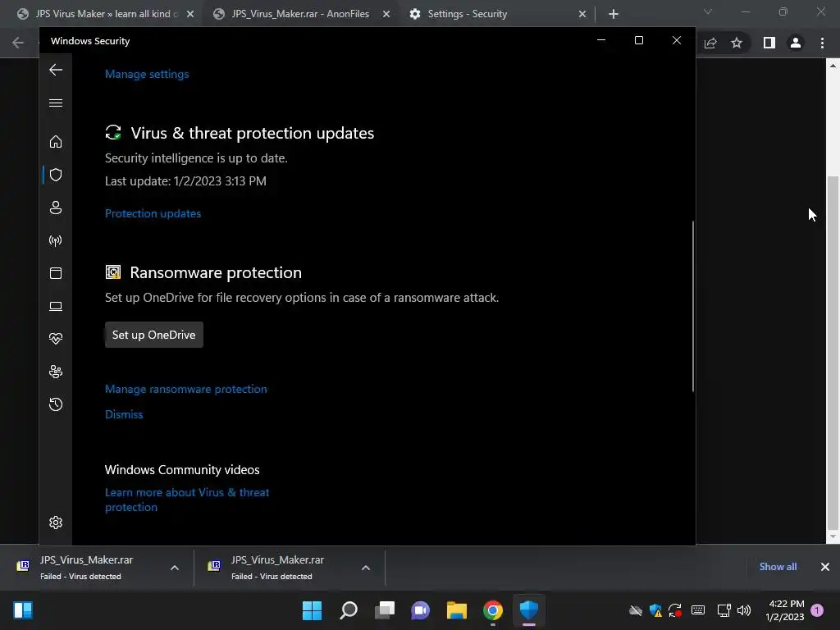Image resolution: width=840 pixels, height=630 pixels.
Task: Click Chrome's back navigation arrow
Action: [x=18, y=43]
